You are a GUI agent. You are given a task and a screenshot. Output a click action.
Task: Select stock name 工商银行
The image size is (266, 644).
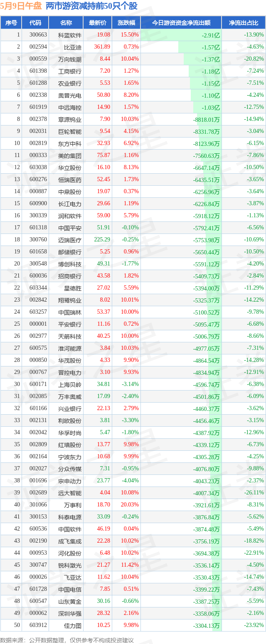pyautogui.click(x=70, y=71)
